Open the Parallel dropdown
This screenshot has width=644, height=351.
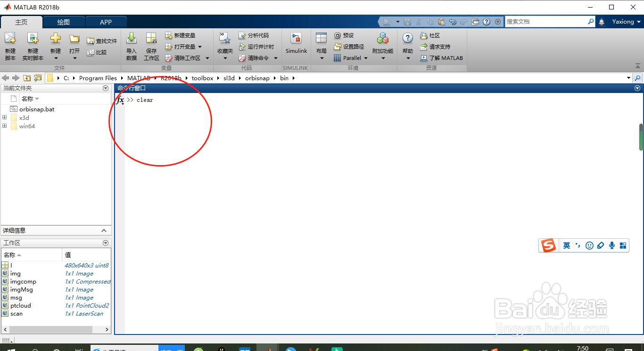(366, 58)
